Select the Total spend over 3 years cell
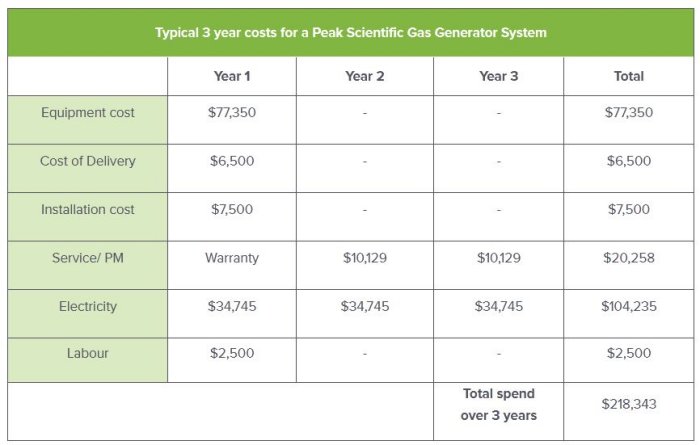This screenshot has height=445, width=700. [x=499, y=404]
